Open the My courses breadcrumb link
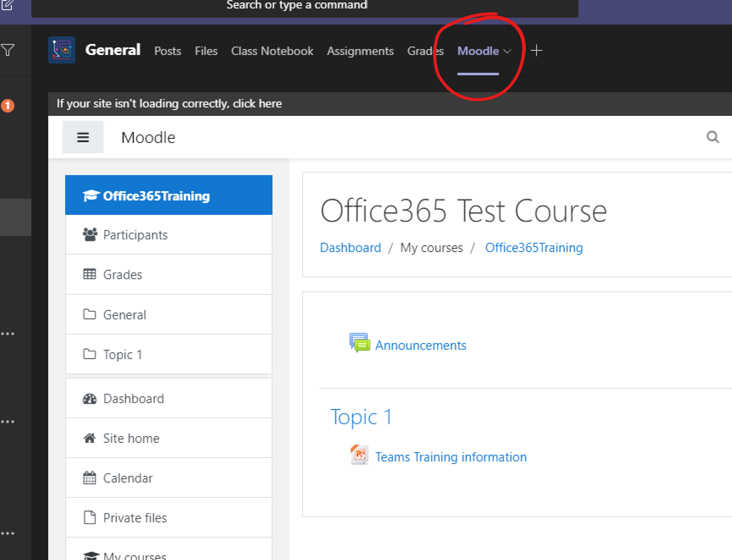732x560 pixels. (x=431, y=247)
